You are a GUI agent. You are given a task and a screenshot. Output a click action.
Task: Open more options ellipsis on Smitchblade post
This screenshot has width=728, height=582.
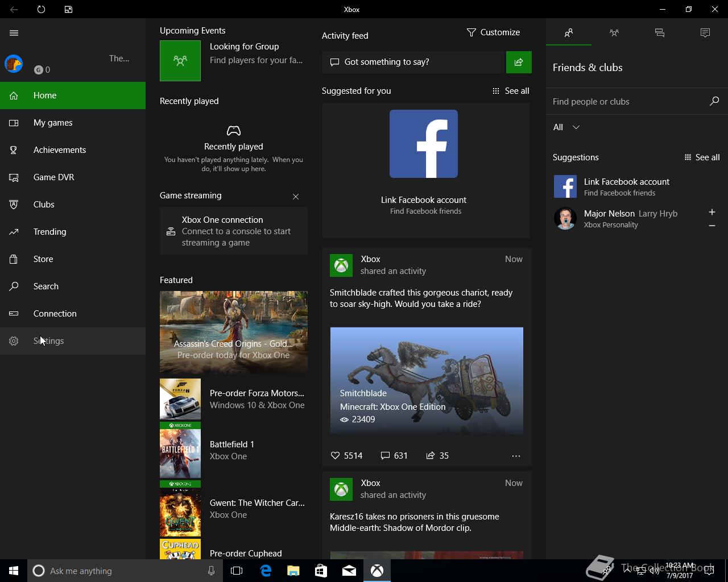point(516,456)
